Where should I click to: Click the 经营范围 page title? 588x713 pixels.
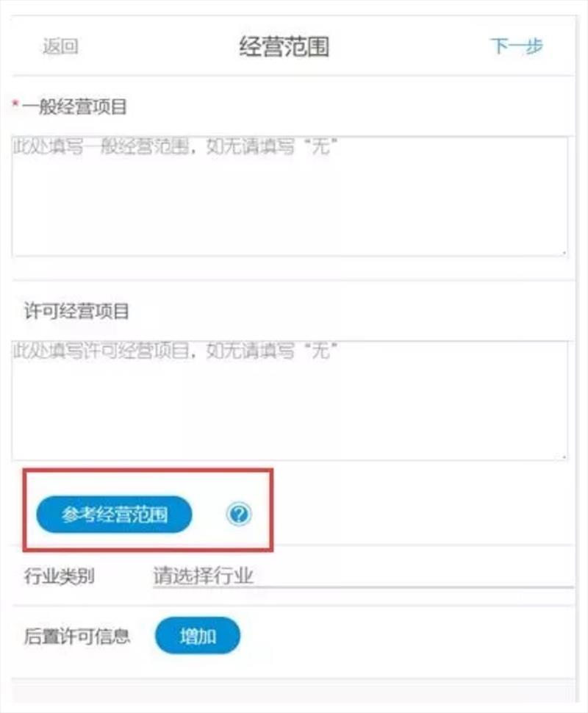[x=284, y=46]
